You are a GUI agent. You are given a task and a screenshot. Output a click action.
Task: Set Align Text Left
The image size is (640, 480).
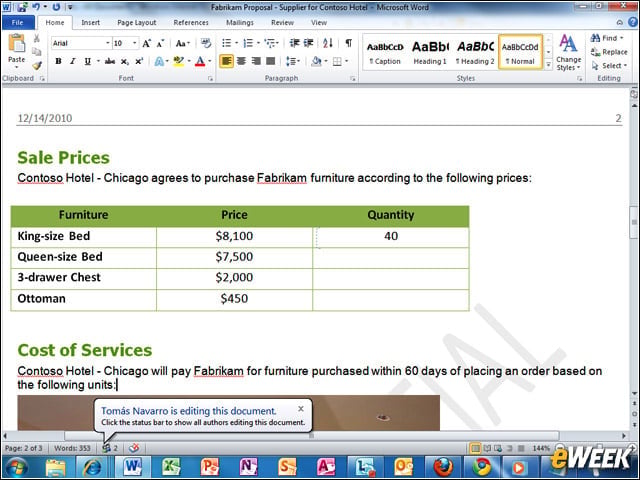pyautogui.click(x=226, y=61)
